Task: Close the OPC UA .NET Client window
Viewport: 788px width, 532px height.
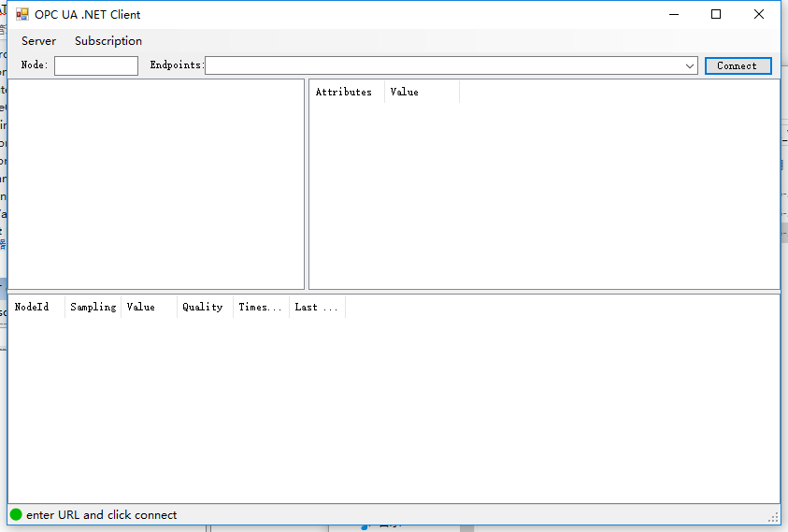Action: (x=759, y=15)
